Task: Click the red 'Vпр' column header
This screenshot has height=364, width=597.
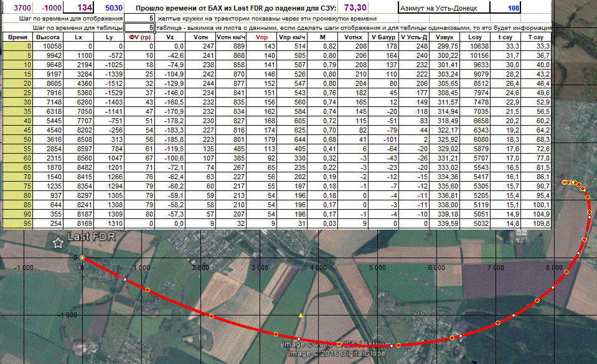Action: 261,37
